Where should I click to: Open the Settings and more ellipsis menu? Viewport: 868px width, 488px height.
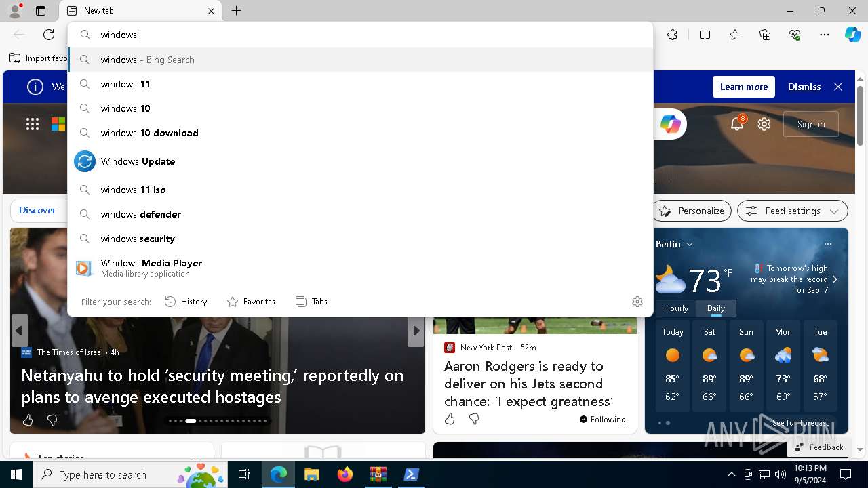click(x=825, y=35)
